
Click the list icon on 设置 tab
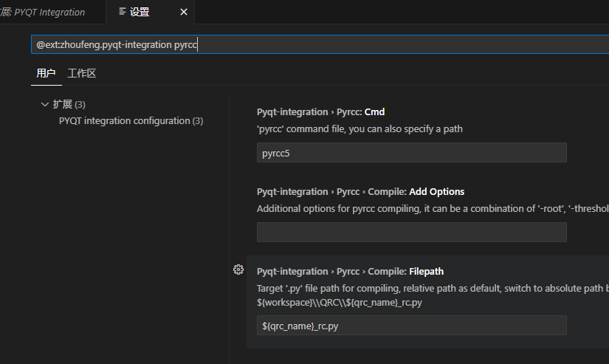[x=123, y=12]
